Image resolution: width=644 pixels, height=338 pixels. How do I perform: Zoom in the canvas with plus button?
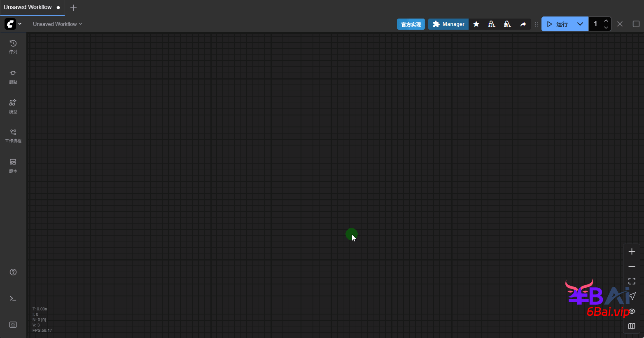click(x=632, y=251)
